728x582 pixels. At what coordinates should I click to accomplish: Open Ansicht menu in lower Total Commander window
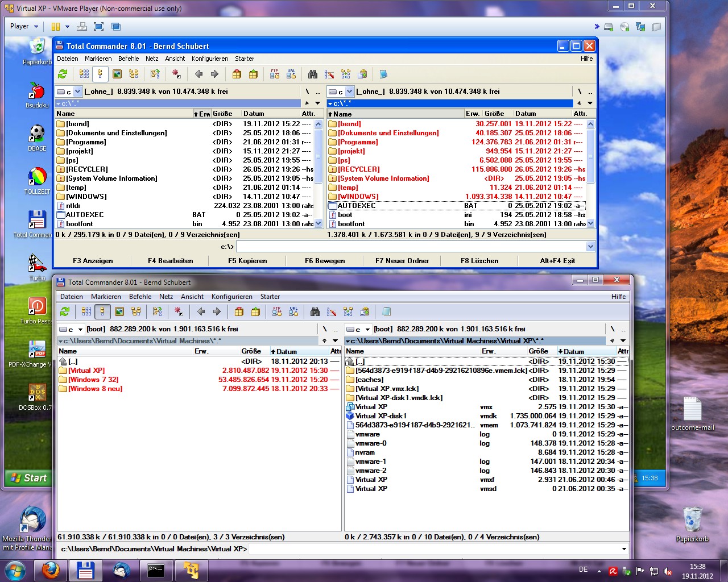[192, 297]
